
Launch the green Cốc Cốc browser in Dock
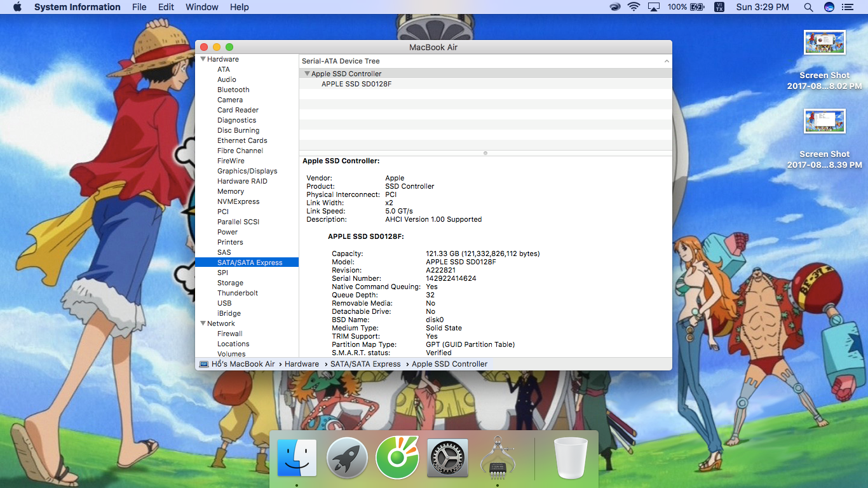coord(397,457)
